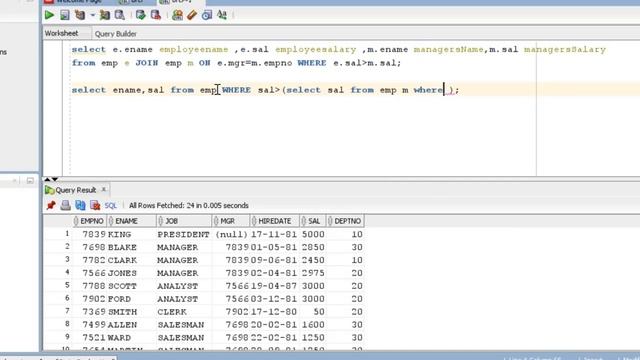
Task: Click the blue double-document icon in the Query Result toolbar
Action: point(80,205)
